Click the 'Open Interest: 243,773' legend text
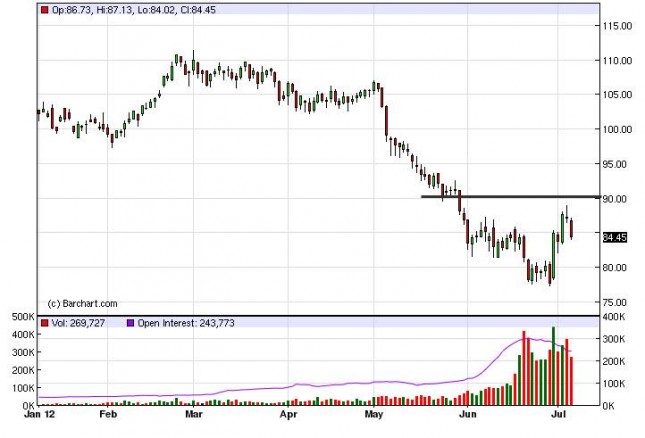 (x=186, y=323)
